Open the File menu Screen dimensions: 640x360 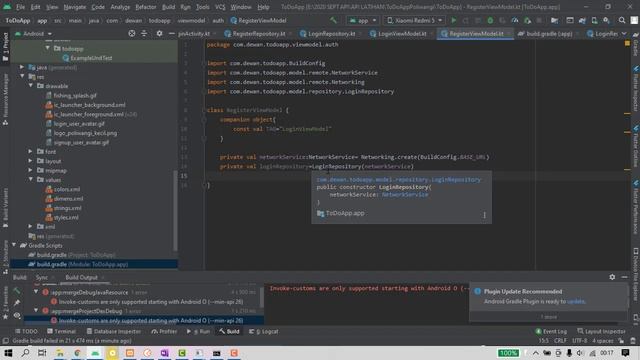20,7
